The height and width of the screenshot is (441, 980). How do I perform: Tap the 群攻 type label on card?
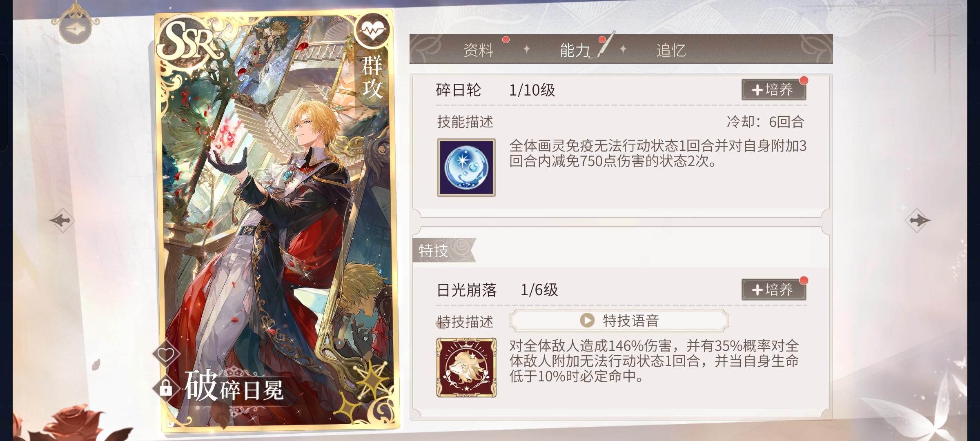[372, 77]
